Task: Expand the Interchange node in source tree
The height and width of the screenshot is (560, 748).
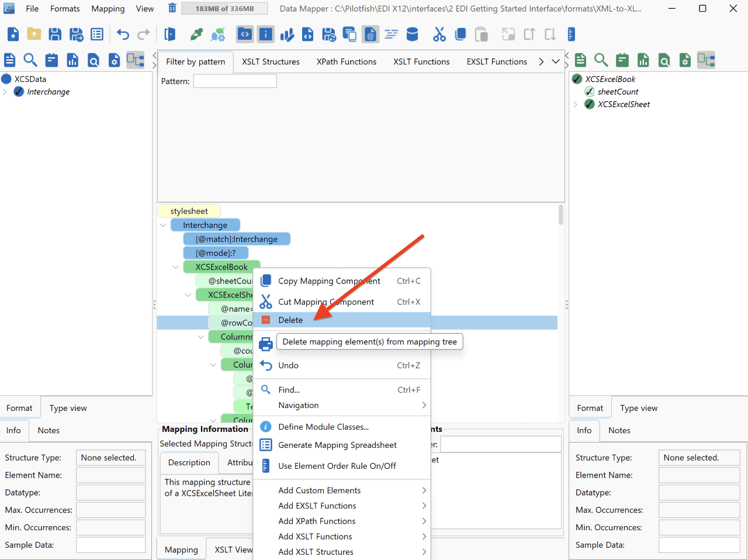Action: [x=5, y=92]
